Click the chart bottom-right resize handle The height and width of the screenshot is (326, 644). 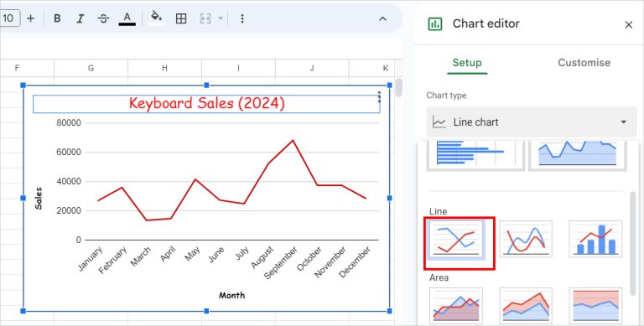click(389, 311)
